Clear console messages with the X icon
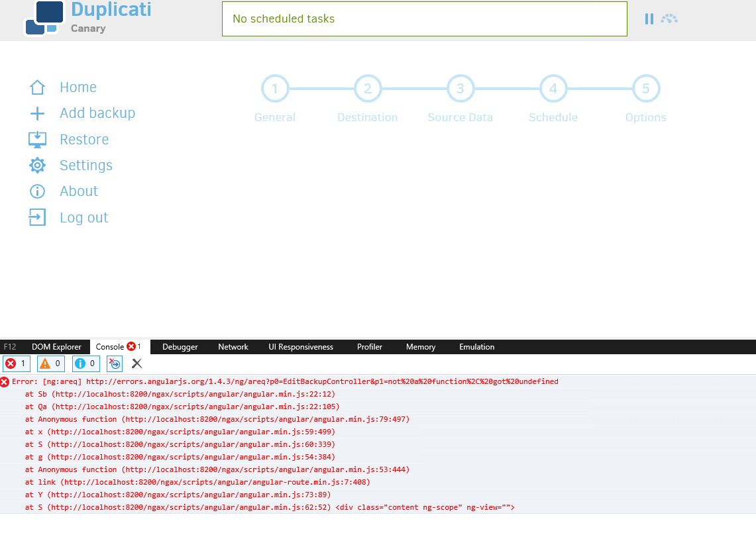 (136, 363)
